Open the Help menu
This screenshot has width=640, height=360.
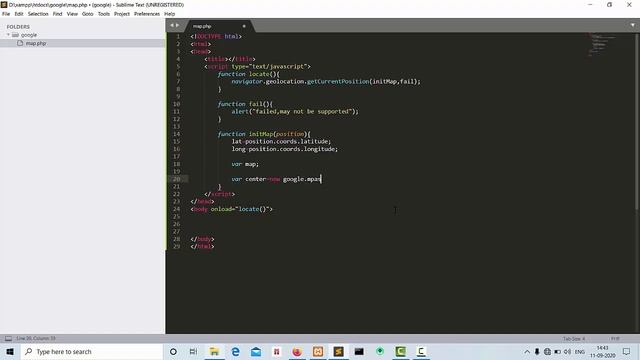point(169,14)
